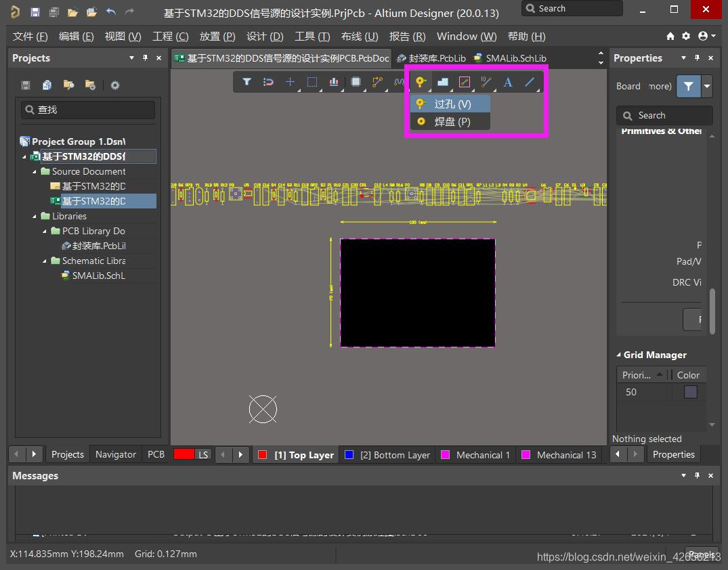Select 过孔 (V) from the dropdown

tap(450, 104)
